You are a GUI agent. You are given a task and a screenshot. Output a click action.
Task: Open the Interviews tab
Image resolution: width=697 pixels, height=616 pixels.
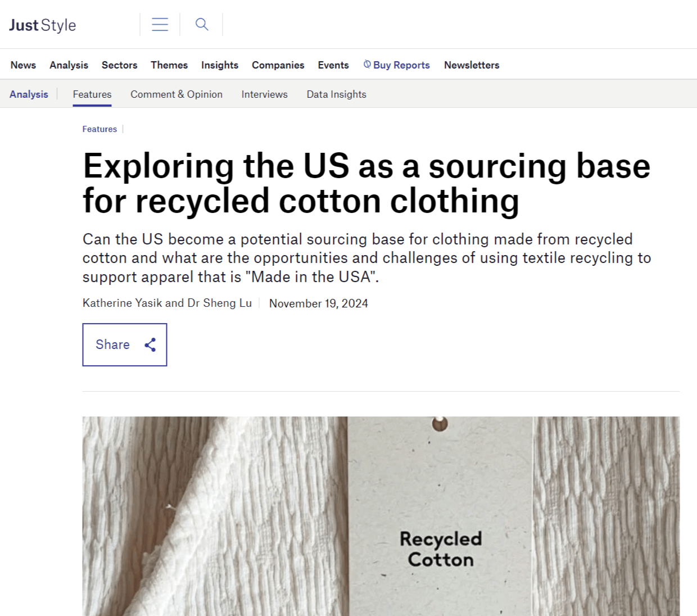point(264,94)
